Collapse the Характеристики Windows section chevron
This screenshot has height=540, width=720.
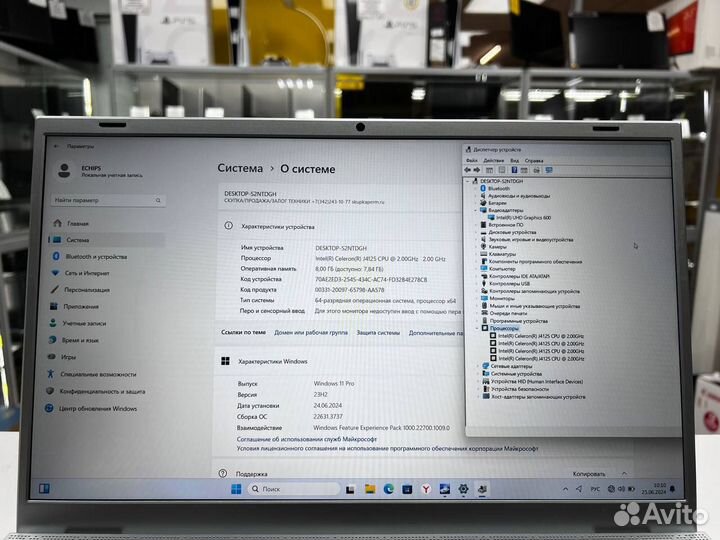(624, 473)
